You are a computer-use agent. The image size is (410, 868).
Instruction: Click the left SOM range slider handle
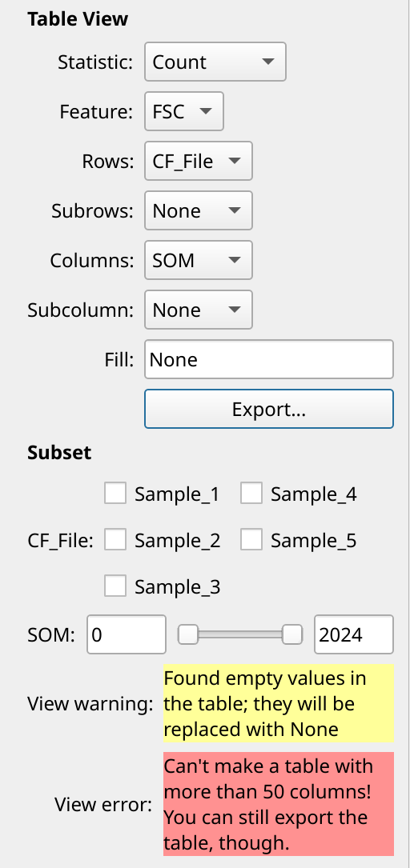point(188,634)
